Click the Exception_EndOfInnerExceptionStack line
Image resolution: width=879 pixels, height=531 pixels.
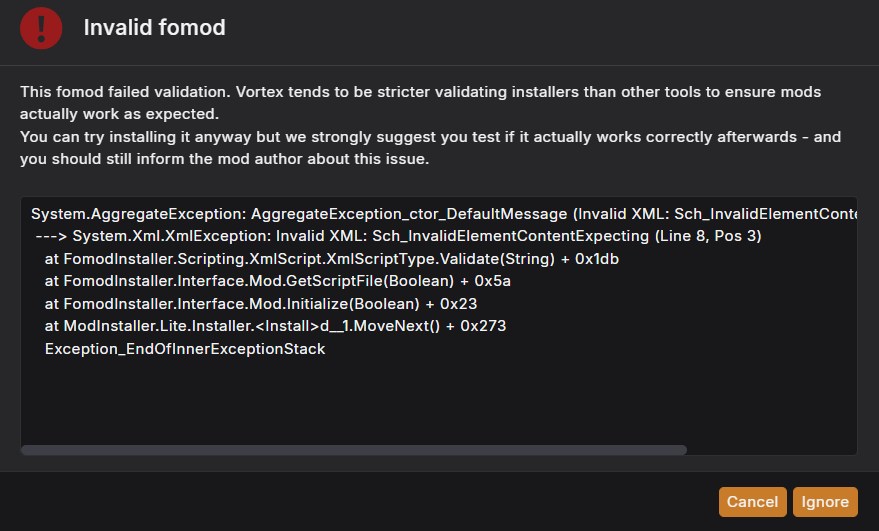coord(185,349)
